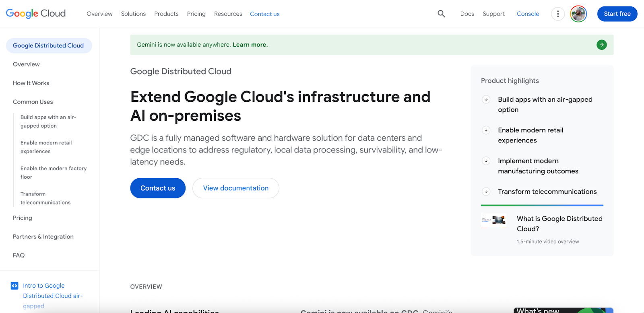Viewport: 644px width, 313px height.
Task: Click the user profile avatar
Action: pos(578,14)
